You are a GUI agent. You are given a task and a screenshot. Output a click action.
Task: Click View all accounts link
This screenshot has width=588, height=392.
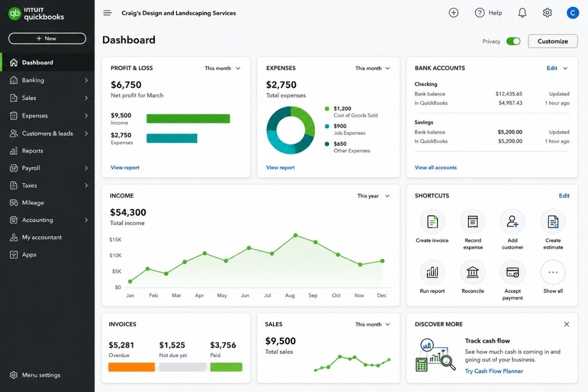[x=436, y=168]
